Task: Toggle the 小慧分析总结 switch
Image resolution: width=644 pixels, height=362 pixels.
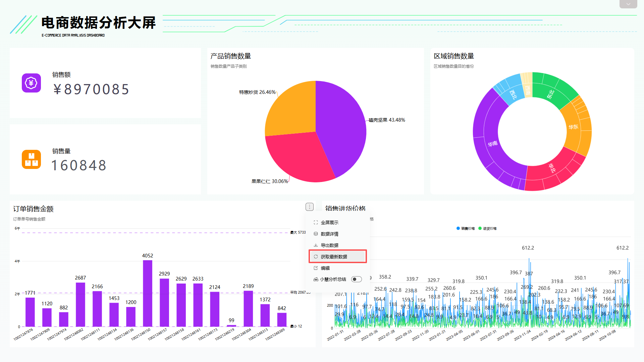Action: click(356, 279)
